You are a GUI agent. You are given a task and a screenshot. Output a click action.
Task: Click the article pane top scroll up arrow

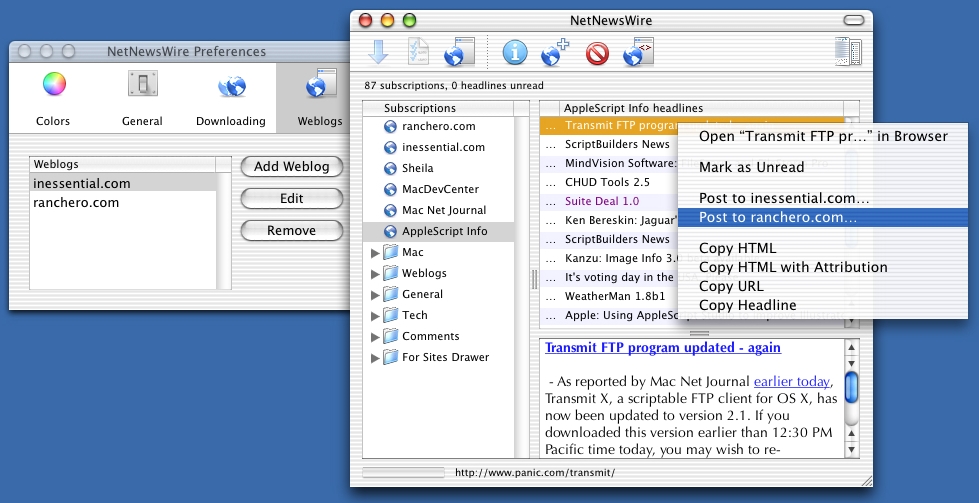851,347
